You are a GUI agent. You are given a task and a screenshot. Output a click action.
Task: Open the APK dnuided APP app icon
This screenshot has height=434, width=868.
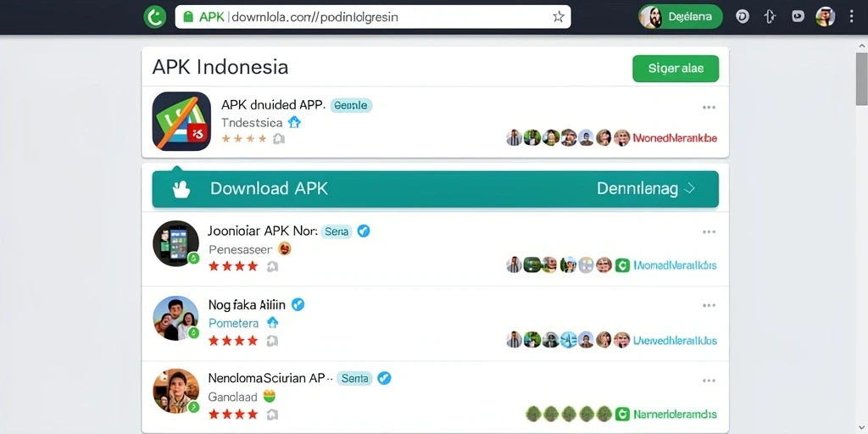(x=181, y=121)
